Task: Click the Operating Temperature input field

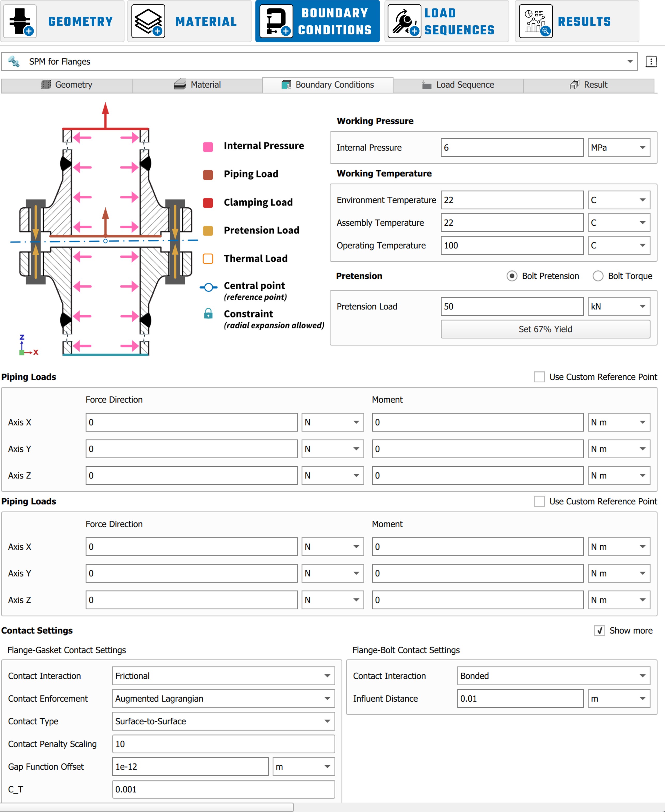Action: click(512, 246)
